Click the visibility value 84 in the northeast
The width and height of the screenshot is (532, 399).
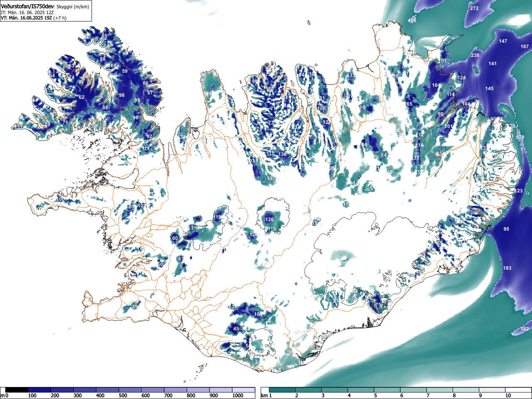[x=384, y=155]
